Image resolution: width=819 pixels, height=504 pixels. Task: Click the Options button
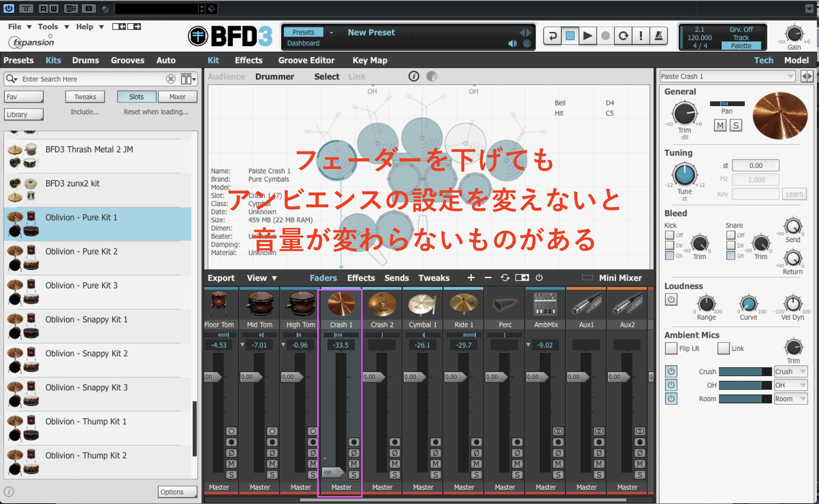177,492
